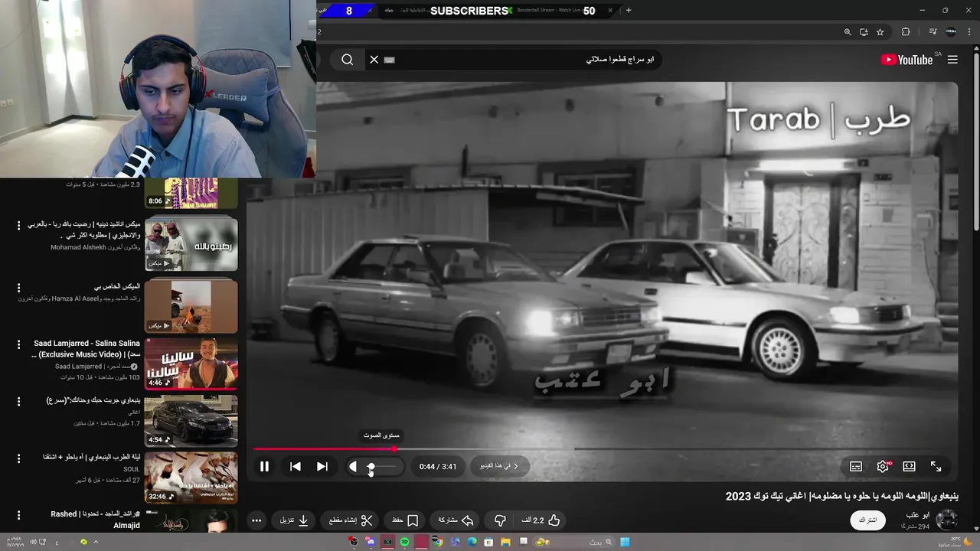980x551 pixels.
Task: Like the video with 2.2 ألف likes
Action: pyautogui.click(x=541, y=520)
